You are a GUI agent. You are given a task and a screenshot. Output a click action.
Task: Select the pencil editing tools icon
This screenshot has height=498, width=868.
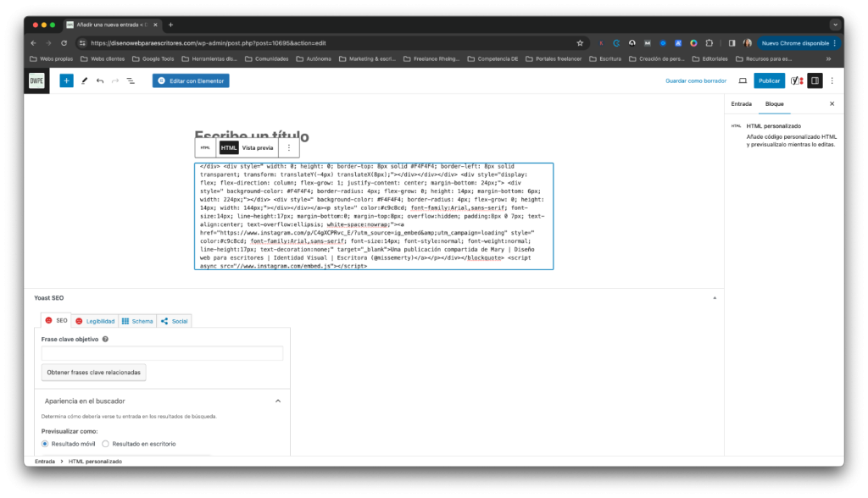(84, 80)
